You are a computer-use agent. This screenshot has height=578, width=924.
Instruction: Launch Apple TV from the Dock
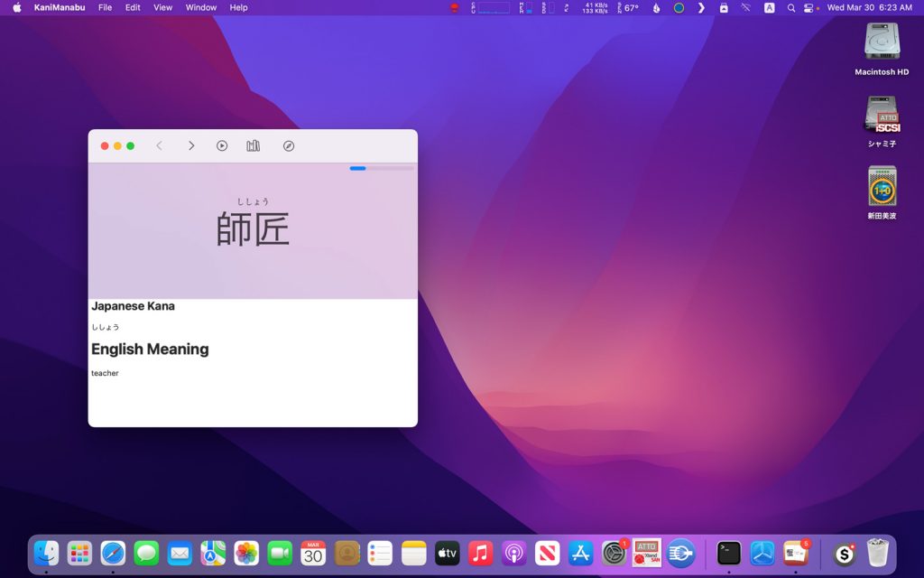447,554
